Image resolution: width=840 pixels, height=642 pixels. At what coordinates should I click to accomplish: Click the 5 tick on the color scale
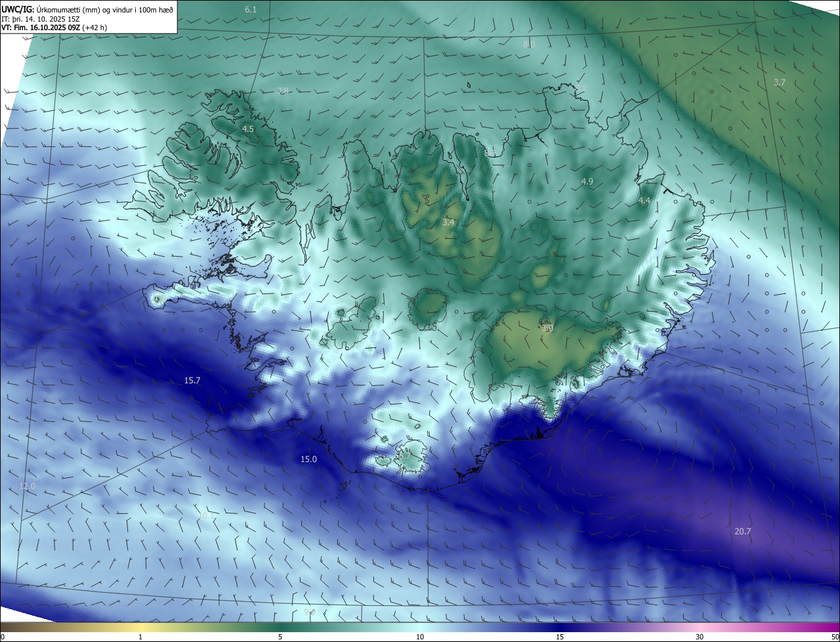(280, 637)
